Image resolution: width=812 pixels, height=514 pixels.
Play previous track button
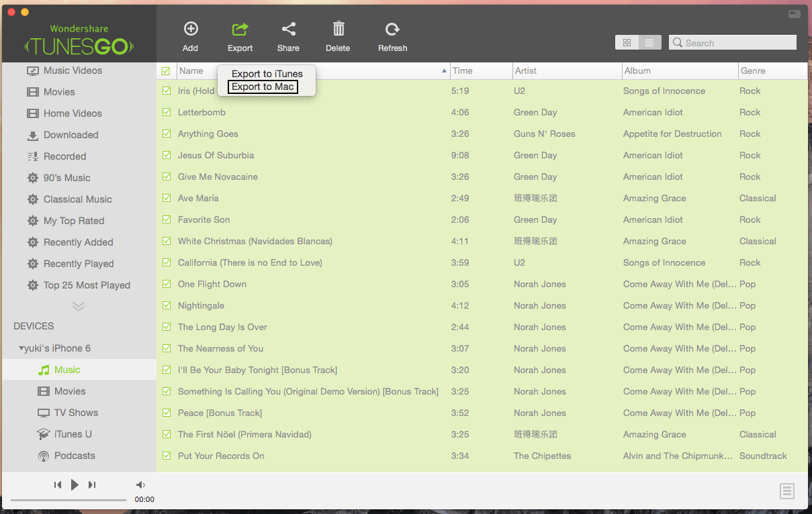58,484
